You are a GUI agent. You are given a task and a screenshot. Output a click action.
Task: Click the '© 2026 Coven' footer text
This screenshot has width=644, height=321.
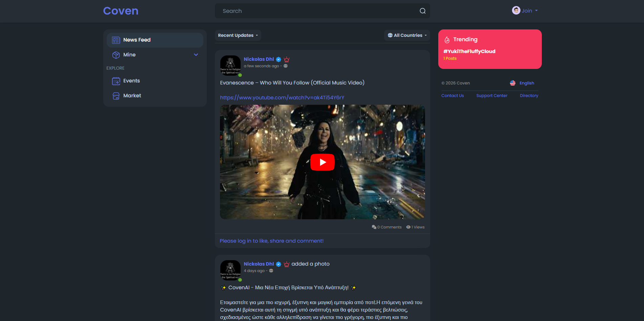click(x=456, y=83)
